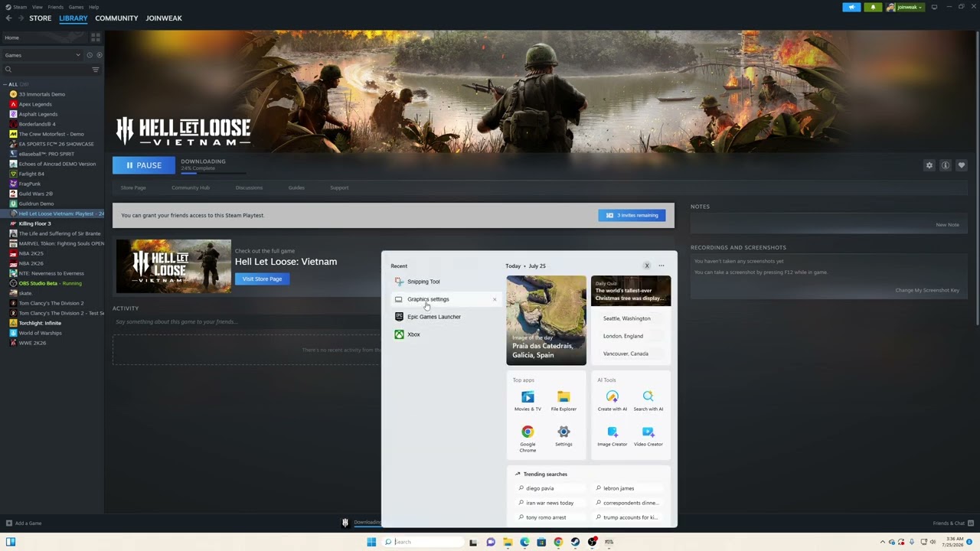Open the Steam notifications bell
Viewport: 980px width, 551px height.
(x=873, y=7)
